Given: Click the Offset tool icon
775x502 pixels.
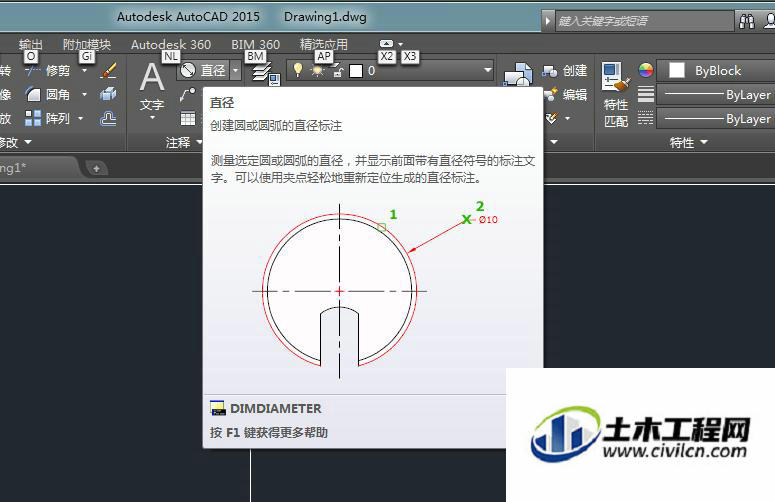Looking at the screenshot, I should 108,118.
